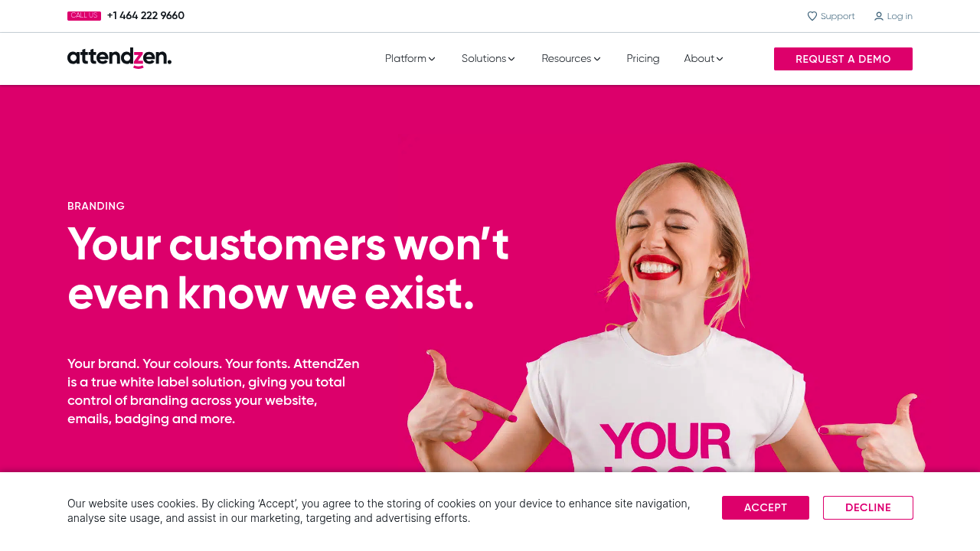980x551 pixels.
Task: Select the Resources menu label
Action: click(567, 59)
